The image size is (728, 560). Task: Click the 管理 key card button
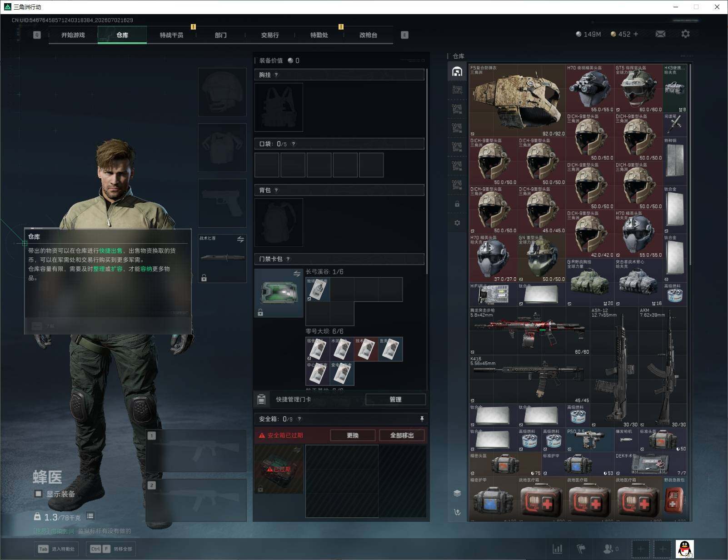(x=395, y=400)
